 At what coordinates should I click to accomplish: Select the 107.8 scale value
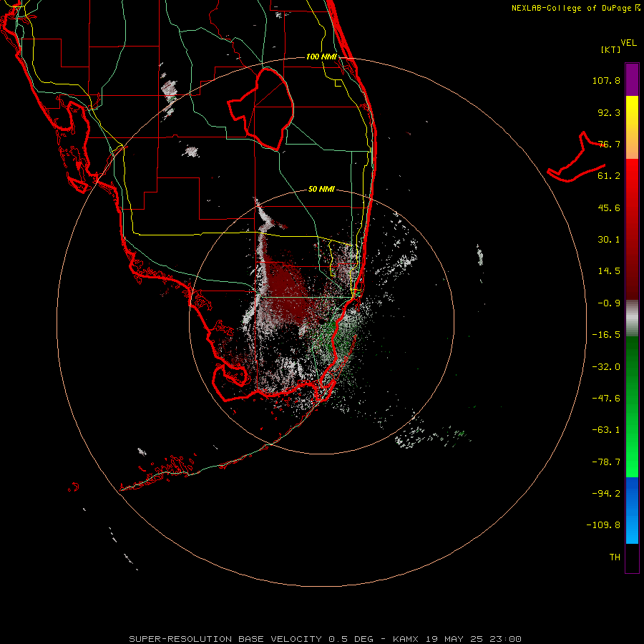(x=606, y=80)
